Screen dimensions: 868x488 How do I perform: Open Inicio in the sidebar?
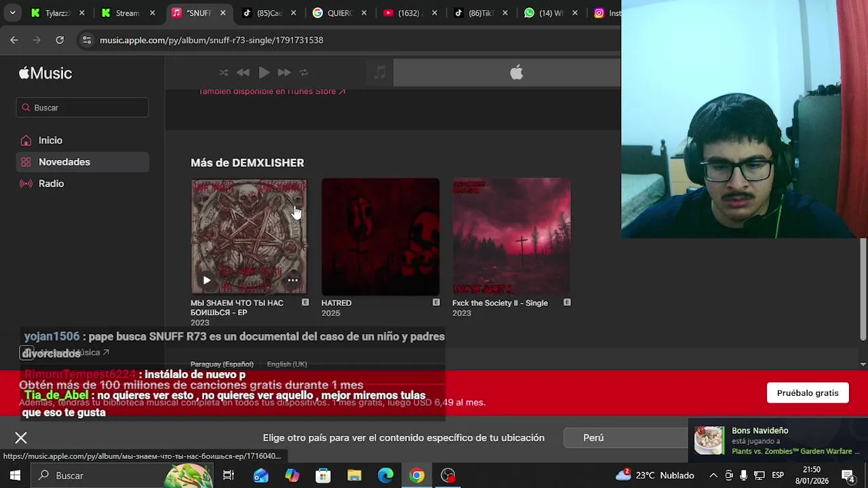[82, 140]
